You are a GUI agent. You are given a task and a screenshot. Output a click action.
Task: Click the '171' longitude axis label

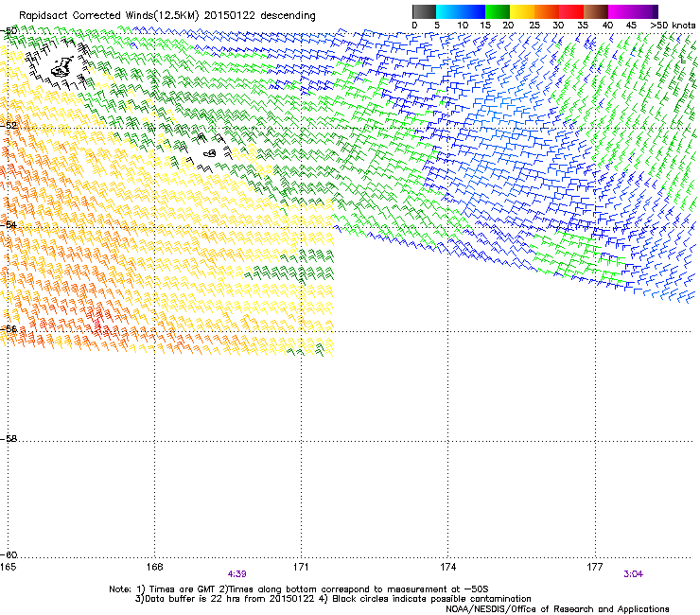(301, 567)
